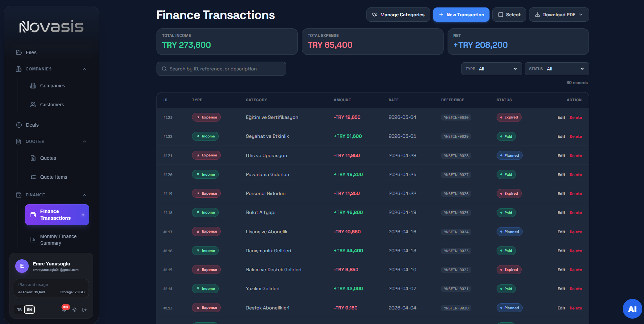Click Income badge on row #122
The height and width of the screenshot is (324, 644).
pyautogui.click(x=205, y=136)
